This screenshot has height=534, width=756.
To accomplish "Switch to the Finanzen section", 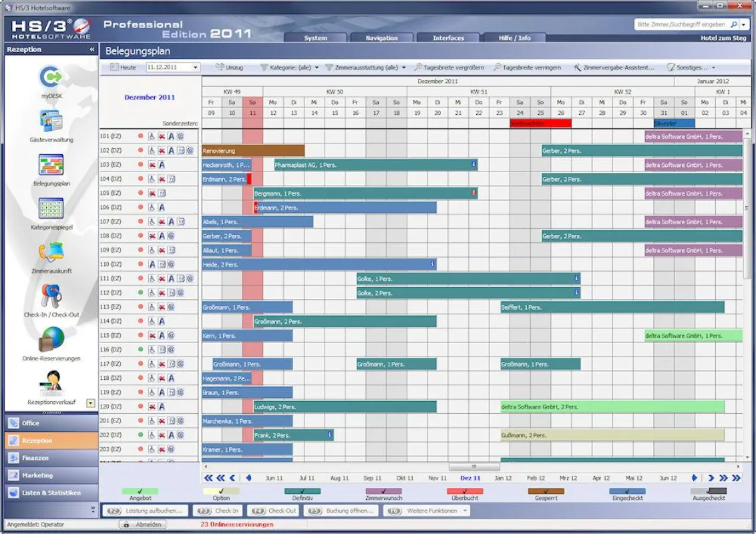I will click(x=51, y=458).
